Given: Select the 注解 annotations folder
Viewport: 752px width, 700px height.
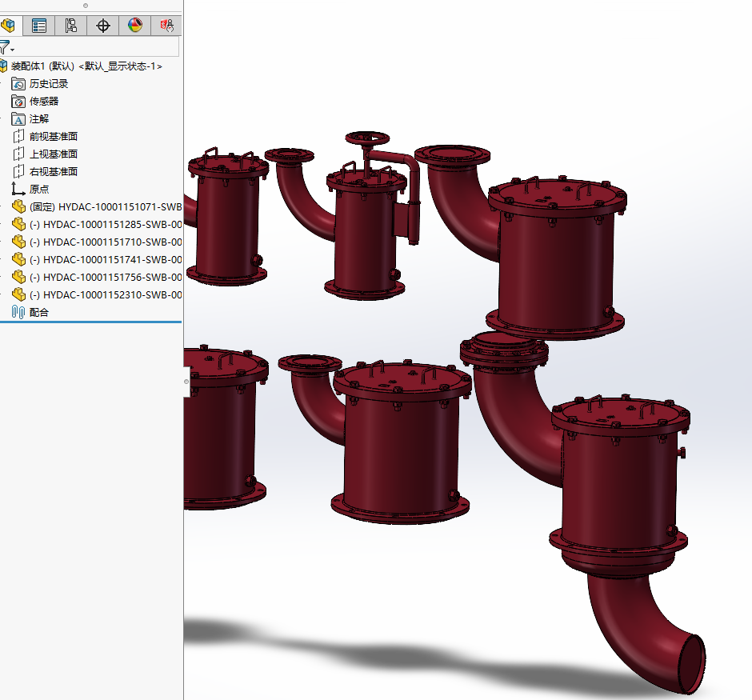Looking at the screenshot, I should (39, 119).
